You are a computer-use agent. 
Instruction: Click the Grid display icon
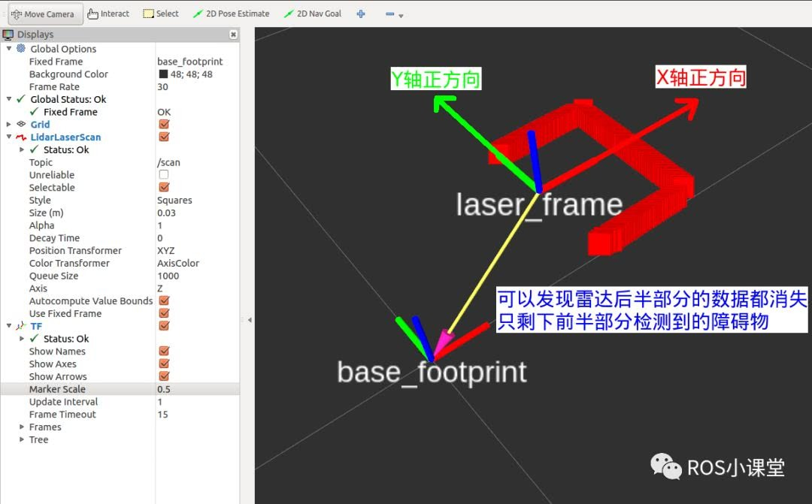21,124
